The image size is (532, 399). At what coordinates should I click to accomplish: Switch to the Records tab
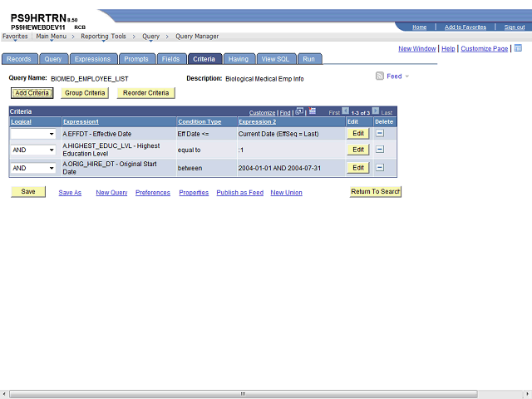19,59
